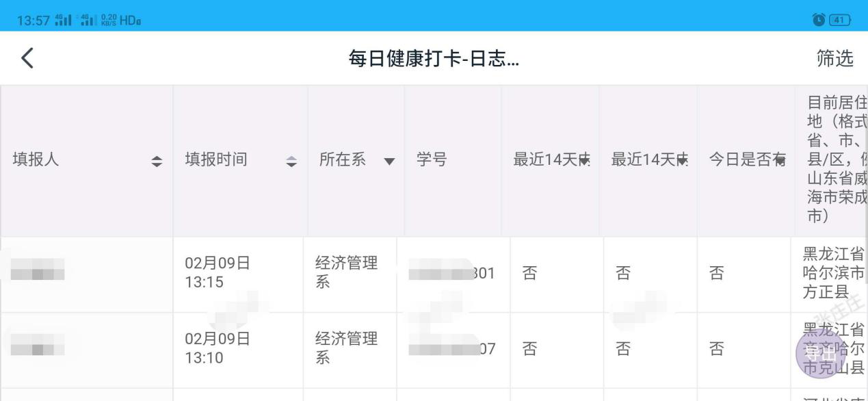Tap the battery indicator icon
This screenshot has width=868, height=401.
pos(840,20)
